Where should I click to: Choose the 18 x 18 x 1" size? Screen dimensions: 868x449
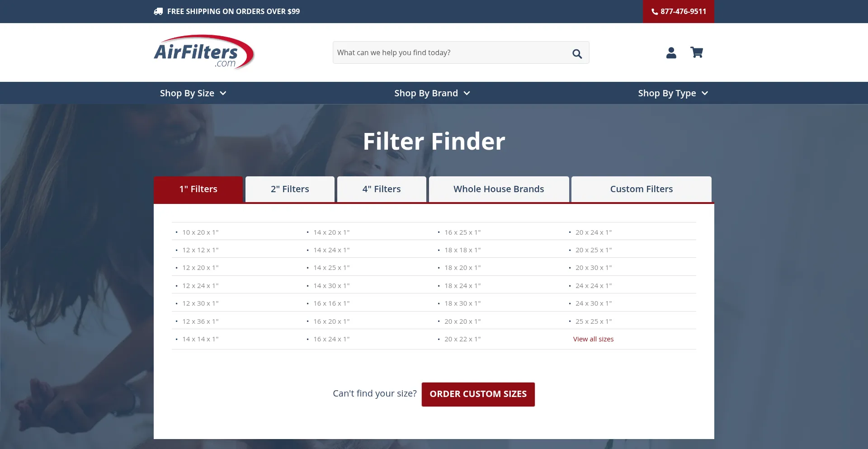point(462,250)
